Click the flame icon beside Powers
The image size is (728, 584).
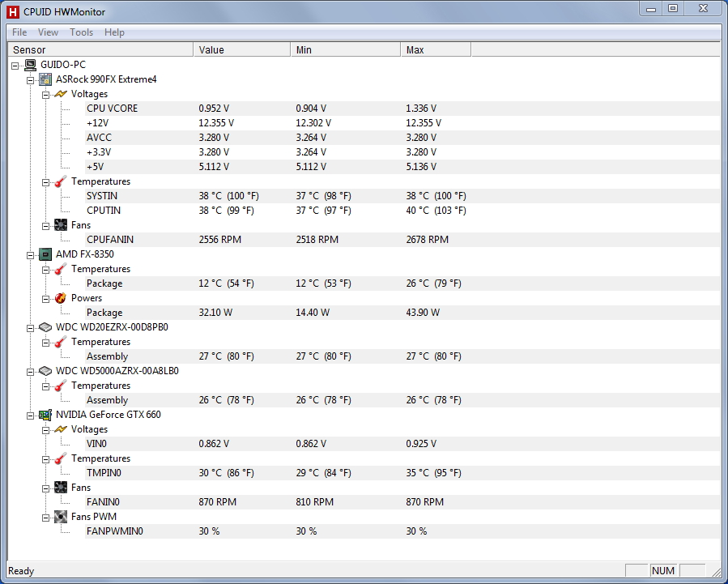[61, 298]
